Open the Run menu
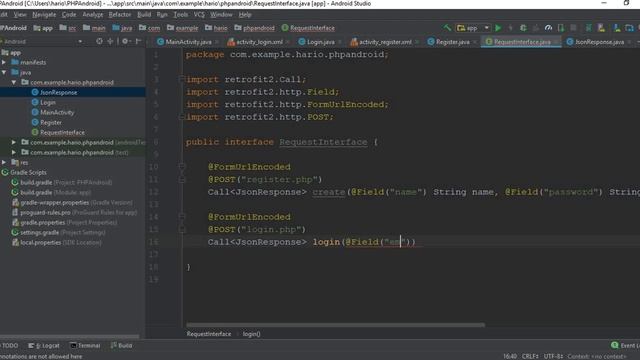This screenshot has width=640, height=360. [x=162, y=15]
